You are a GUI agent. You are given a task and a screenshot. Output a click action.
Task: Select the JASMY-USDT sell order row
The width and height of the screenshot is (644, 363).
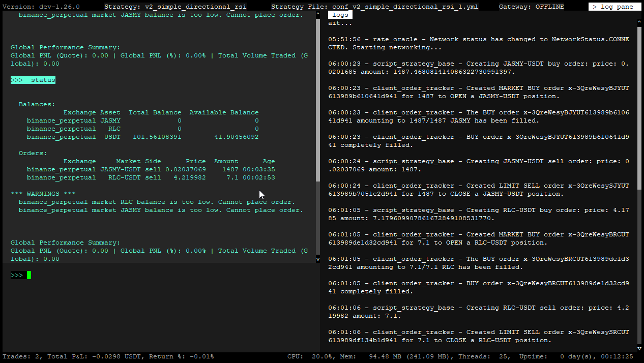[151, 169]
